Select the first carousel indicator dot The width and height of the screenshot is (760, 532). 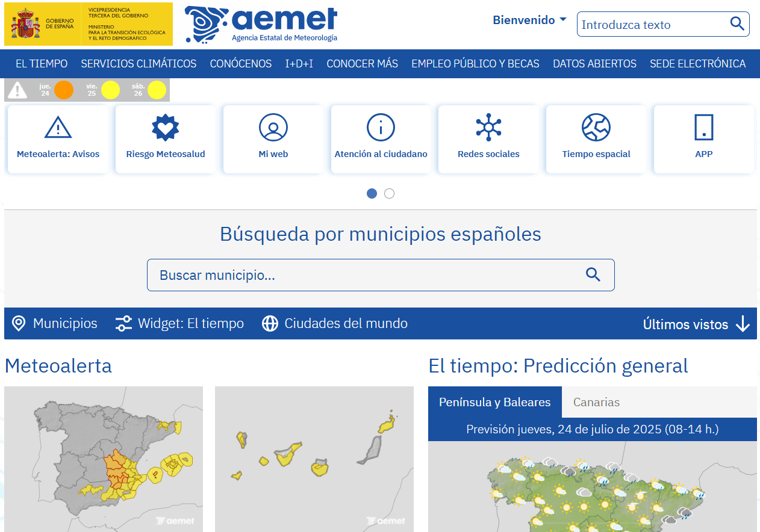pyautogui.click(x=372, y=193)
